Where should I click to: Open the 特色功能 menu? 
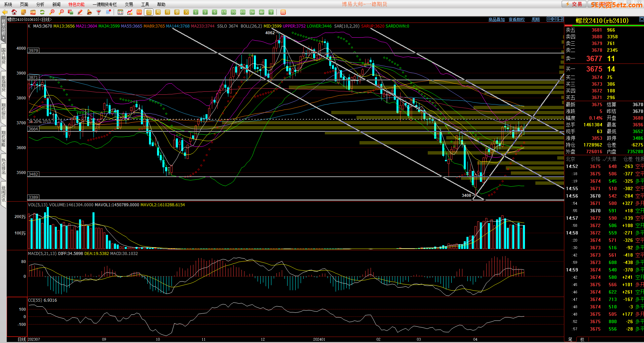pyautogui.click(x=76, y=4)
